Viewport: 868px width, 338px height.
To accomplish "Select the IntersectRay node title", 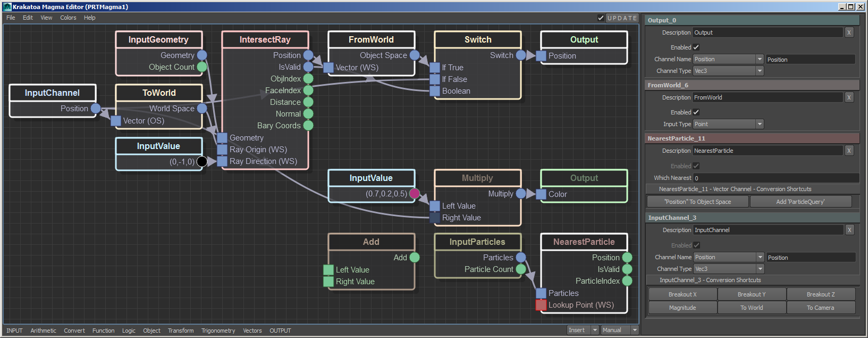I will [x=265, y=40].
